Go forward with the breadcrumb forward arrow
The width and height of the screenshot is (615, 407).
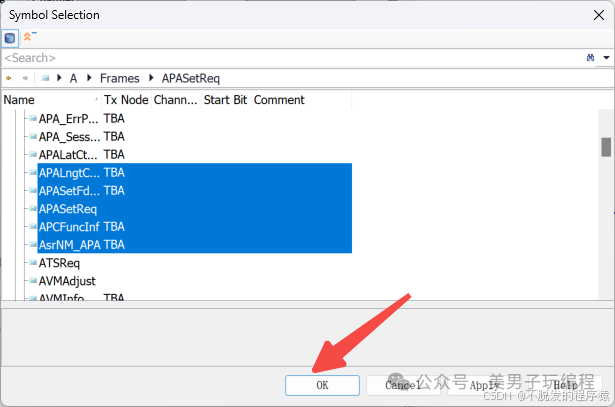pyautogui.click(x=25, y=78)
